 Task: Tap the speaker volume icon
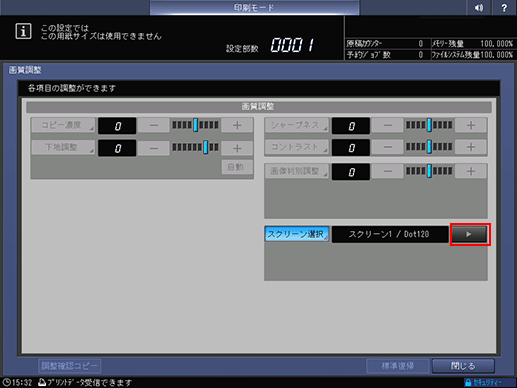[479, 7]
